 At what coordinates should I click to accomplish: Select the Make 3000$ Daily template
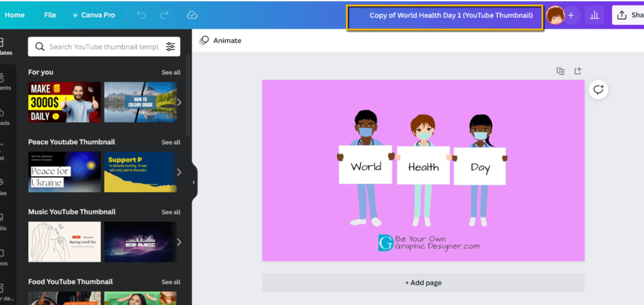pos(65,103)
